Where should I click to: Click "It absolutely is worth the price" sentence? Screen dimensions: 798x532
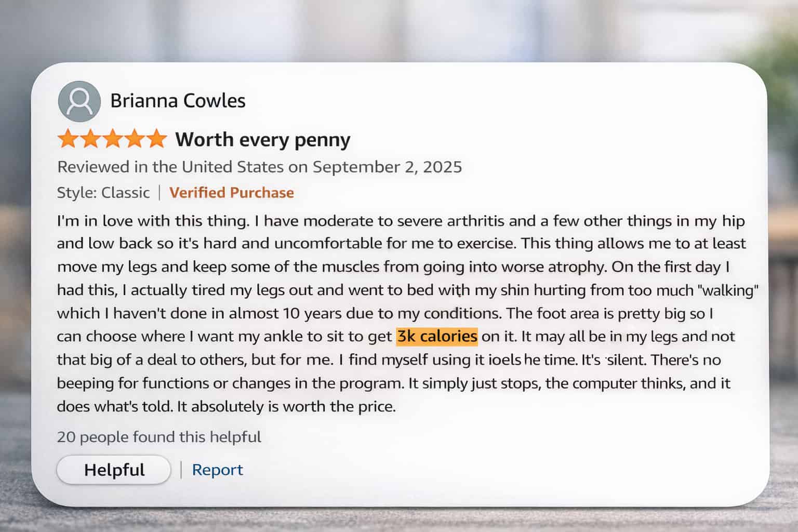(x=286, y=406)
